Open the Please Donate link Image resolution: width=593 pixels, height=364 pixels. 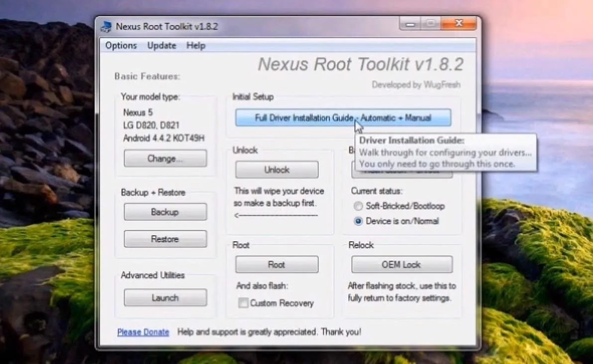coord(143,332)
